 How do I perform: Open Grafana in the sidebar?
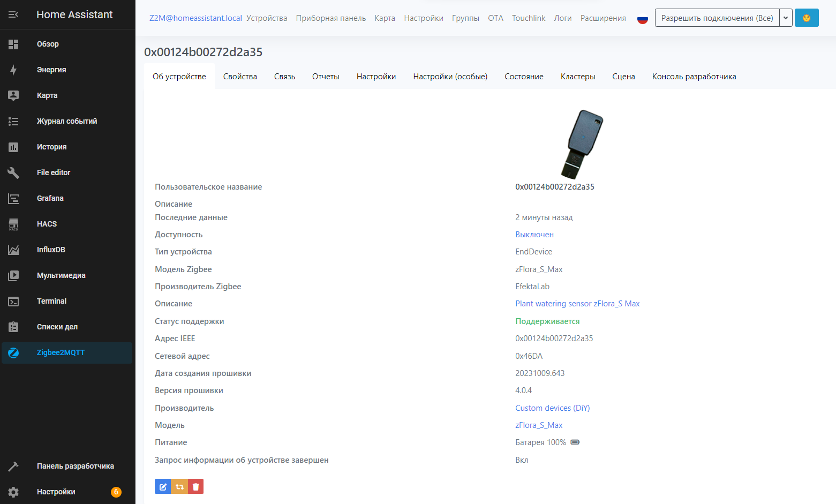tap(50, 198)
